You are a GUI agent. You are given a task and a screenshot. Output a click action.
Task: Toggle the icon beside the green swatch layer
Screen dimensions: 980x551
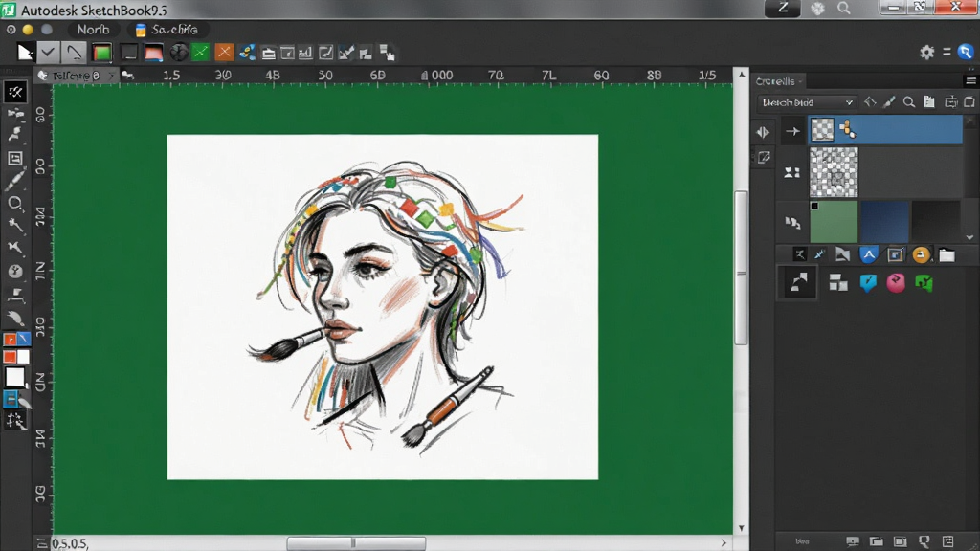[792, 222]
